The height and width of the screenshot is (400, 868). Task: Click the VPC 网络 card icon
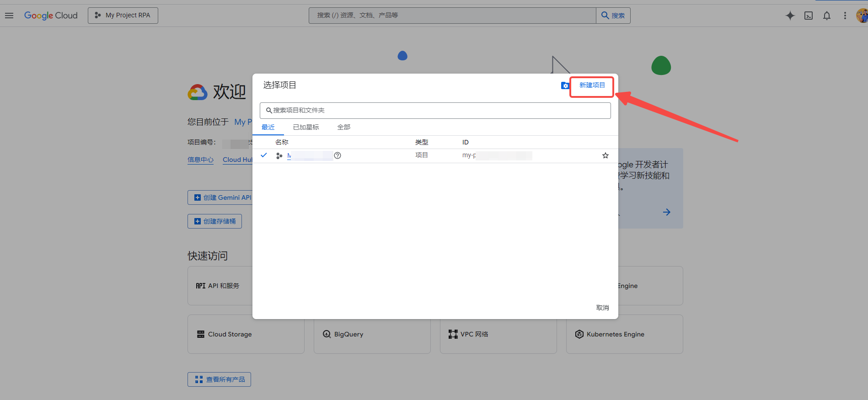[453, 334]
